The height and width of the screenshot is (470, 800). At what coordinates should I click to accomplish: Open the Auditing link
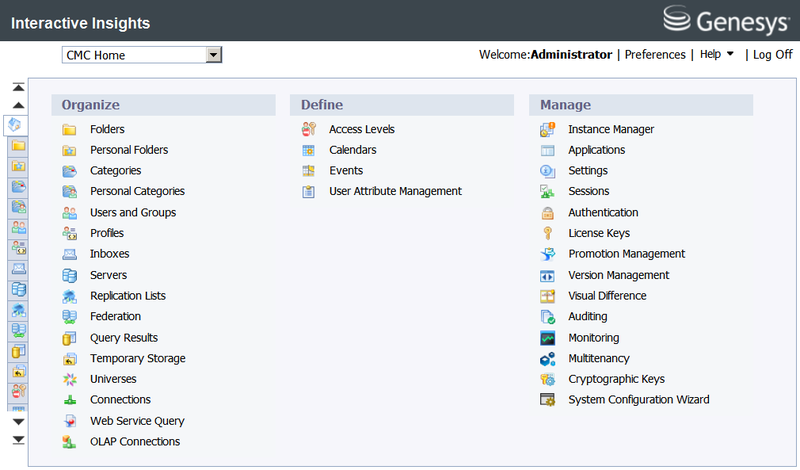coord(588,317)
